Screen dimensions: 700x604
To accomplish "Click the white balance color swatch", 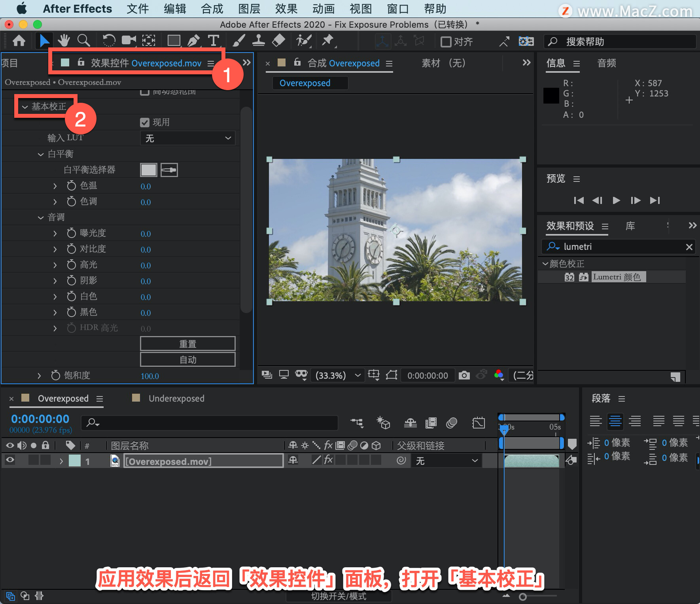I will 149,170.
